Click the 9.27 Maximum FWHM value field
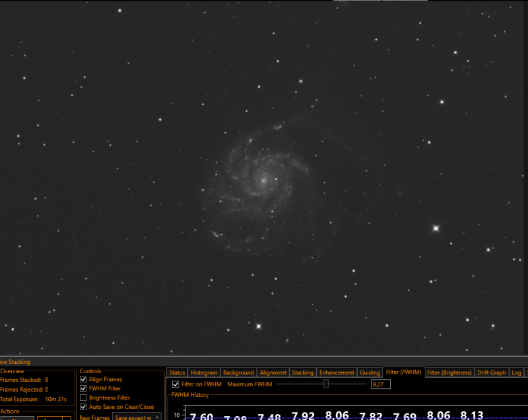 pyautogui.click(x=381, y=384)
